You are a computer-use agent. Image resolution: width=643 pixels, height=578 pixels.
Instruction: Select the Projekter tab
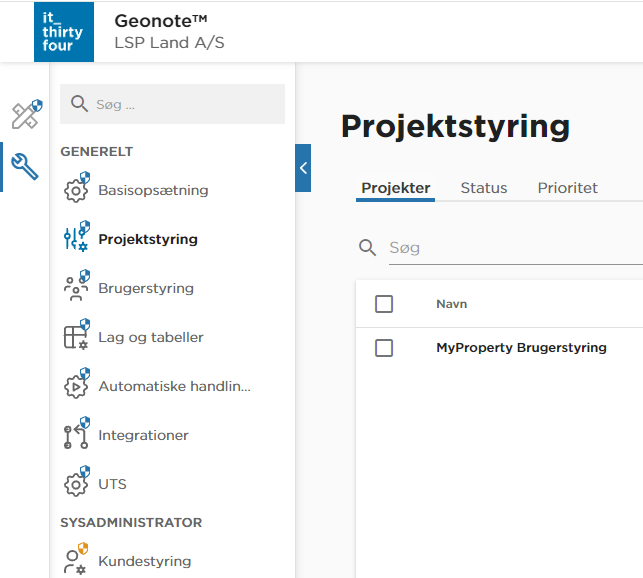pos(396,188)
